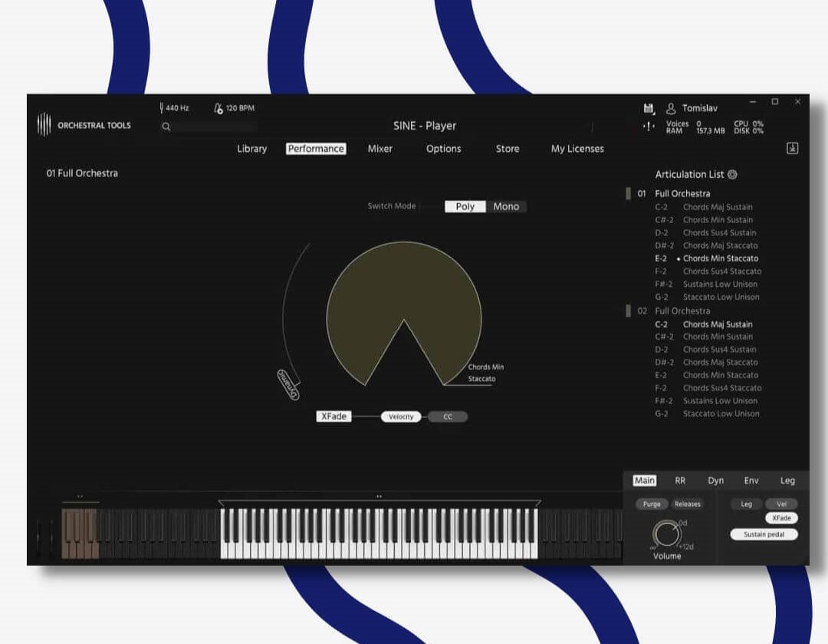This screenshot has height=644, width=828.
Task: Click the Releases button
Action: (x=687, y=504)
